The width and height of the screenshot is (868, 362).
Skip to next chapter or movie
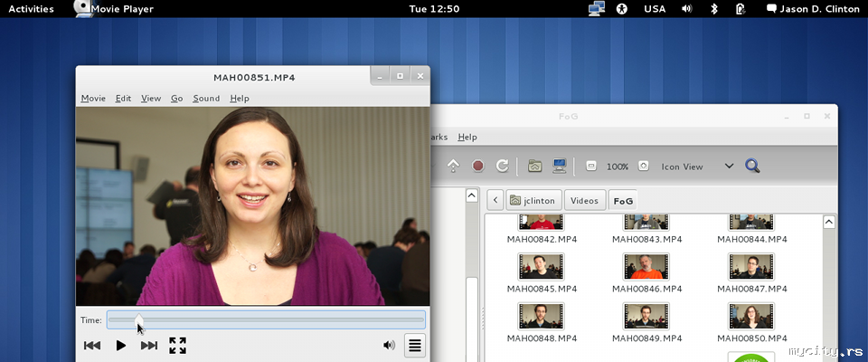tap(149, 345)
